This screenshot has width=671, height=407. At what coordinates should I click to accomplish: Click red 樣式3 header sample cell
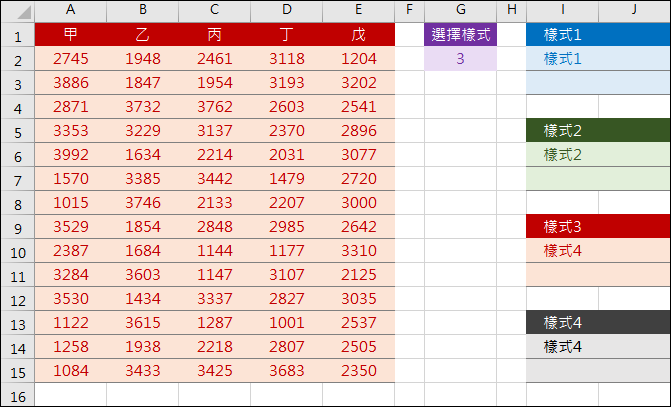562,226
